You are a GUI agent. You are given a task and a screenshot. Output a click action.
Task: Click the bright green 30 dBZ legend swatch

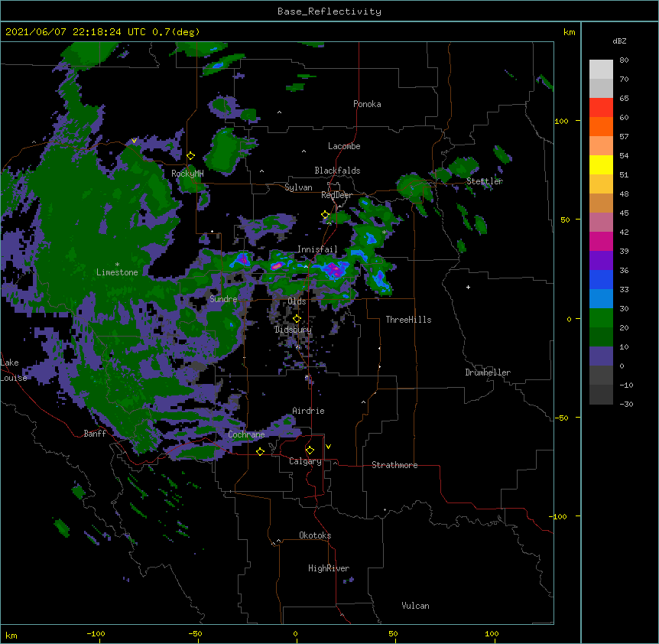tap(601, 318)
